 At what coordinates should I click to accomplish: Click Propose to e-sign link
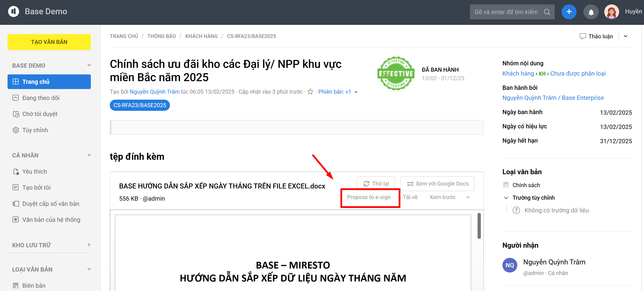point(369,197)
